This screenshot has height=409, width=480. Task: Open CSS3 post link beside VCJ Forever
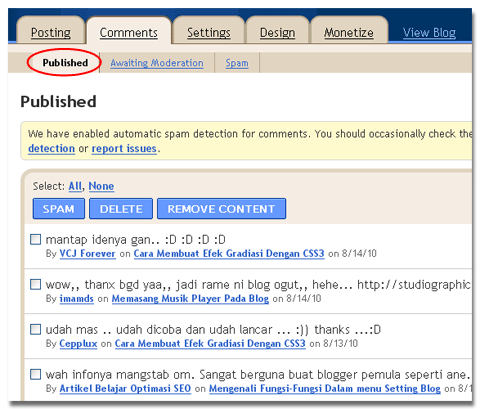pyautogui.click(x=229, y=254)
